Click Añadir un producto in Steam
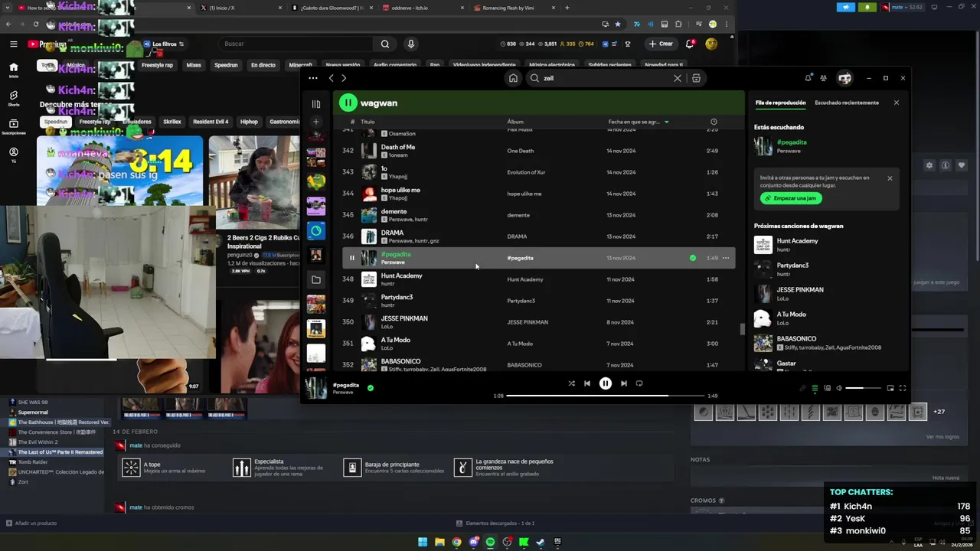This screenshot has width=980, height=551. pos(31,523)
